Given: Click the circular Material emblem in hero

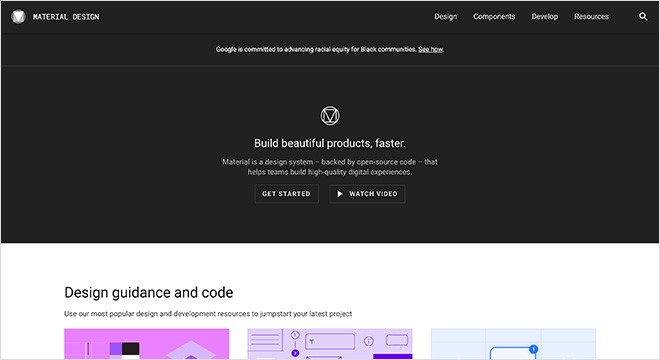Looking at the screenshot, I should tap(330, 115).
